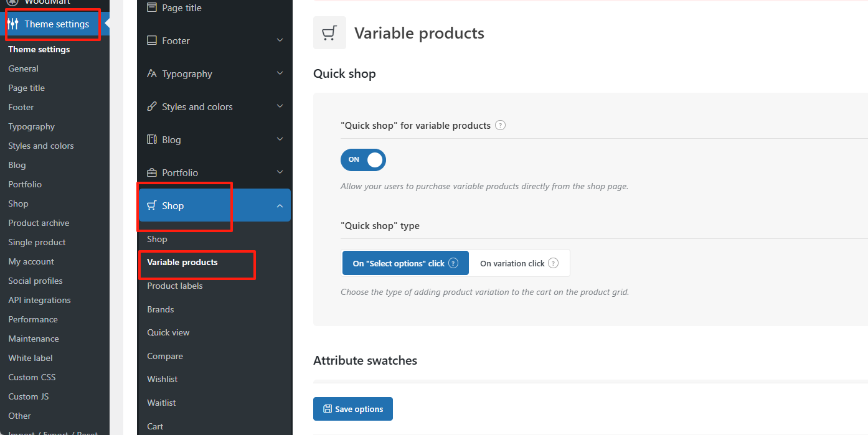Click the Portfolio briefcase icon
This screenshot has width=868, height=435.
click(152, 172)
